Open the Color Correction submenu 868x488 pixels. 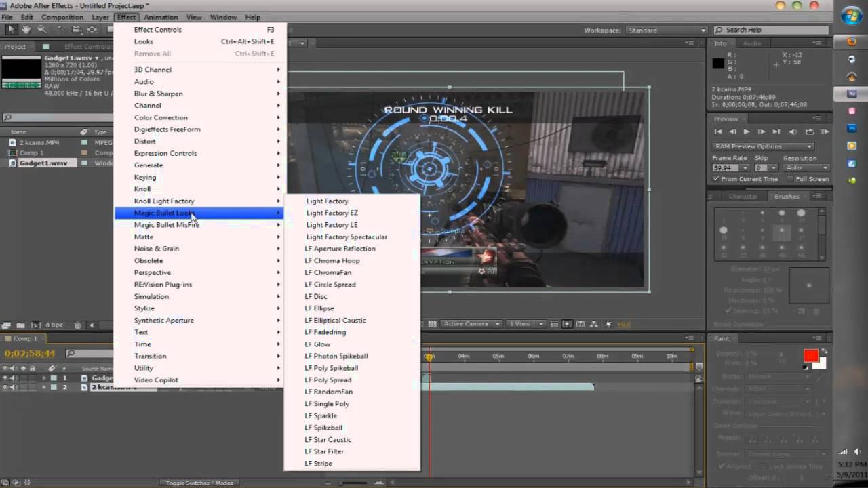201,117
